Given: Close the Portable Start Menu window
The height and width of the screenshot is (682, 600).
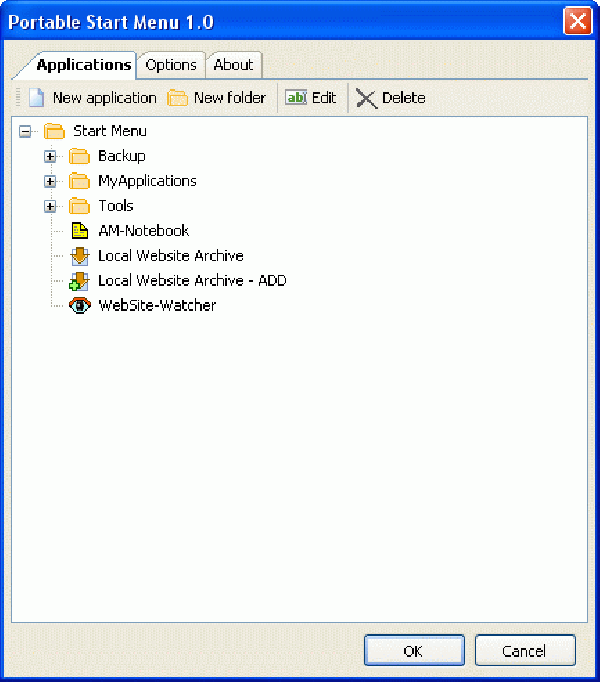Looking at the screenshot, I should point(576,21).
